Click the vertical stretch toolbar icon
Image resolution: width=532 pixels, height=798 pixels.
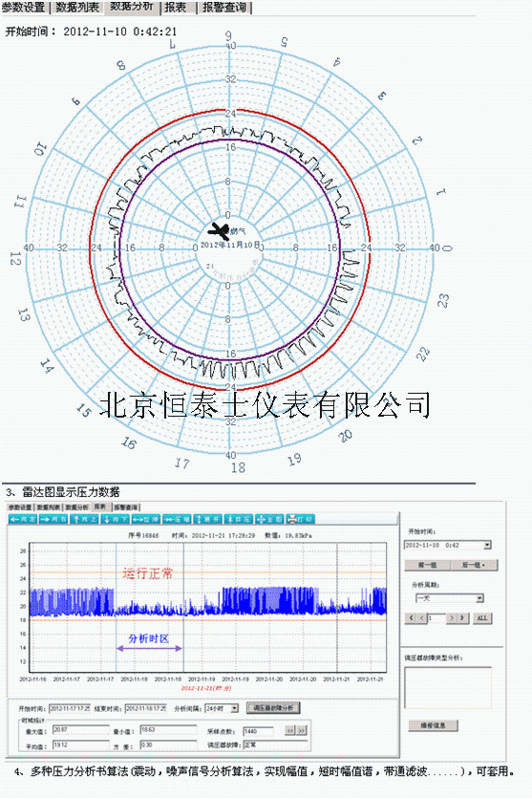coord(207,519)
